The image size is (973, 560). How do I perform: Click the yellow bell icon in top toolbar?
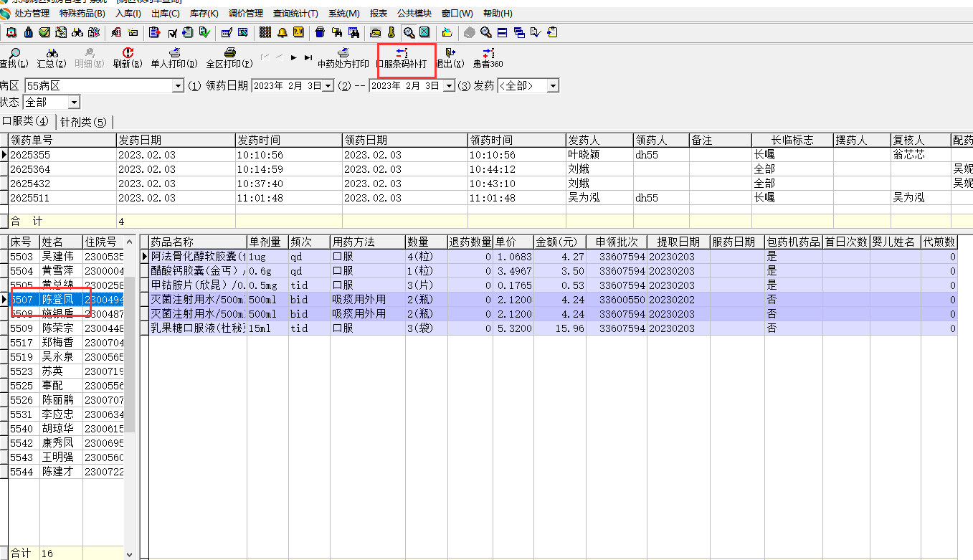click(282, 32)
